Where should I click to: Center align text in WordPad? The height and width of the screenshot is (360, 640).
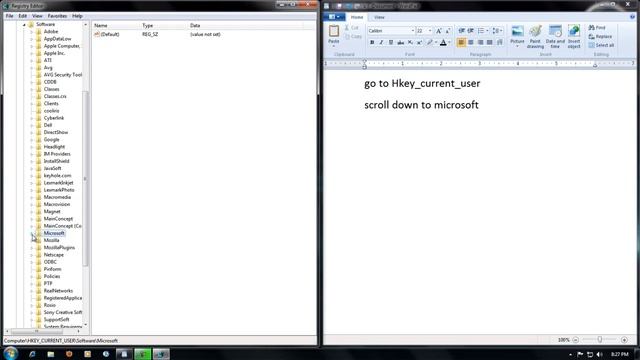471,42
